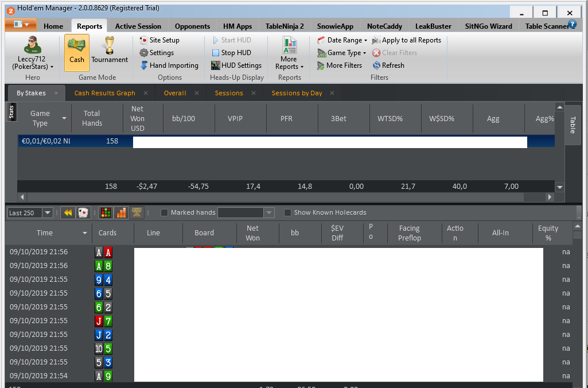
Task: Sort by the Board column header
Action: click(x=204, y=233)
